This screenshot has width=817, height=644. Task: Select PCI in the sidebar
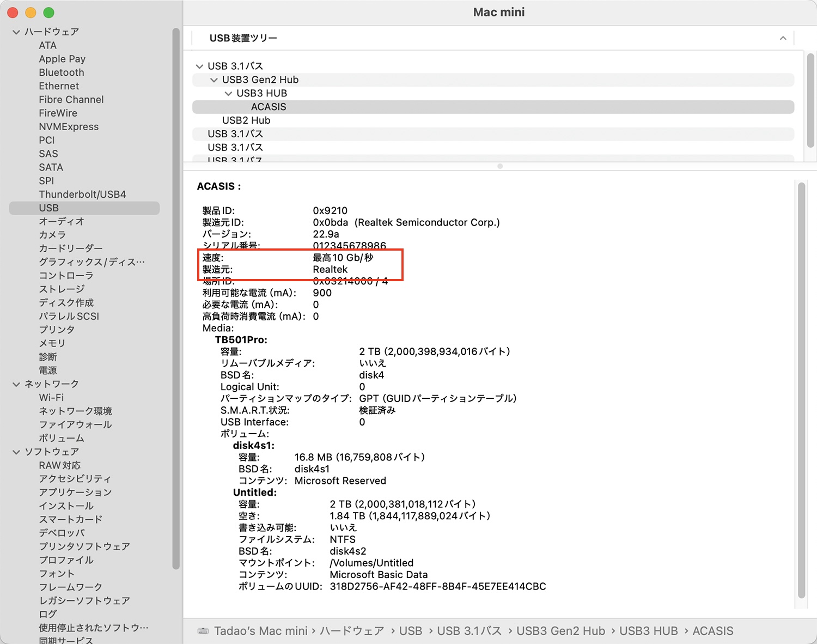coord(47,140)
